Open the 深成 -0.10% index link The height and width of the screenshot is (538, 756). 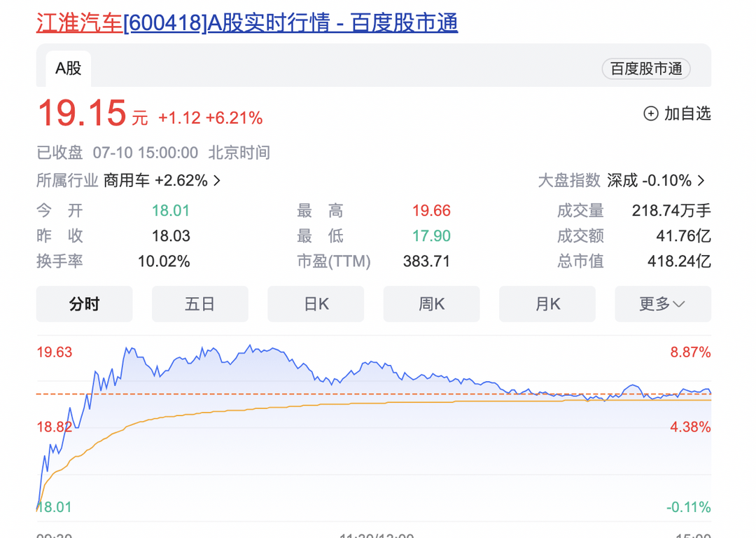point(649,181)
